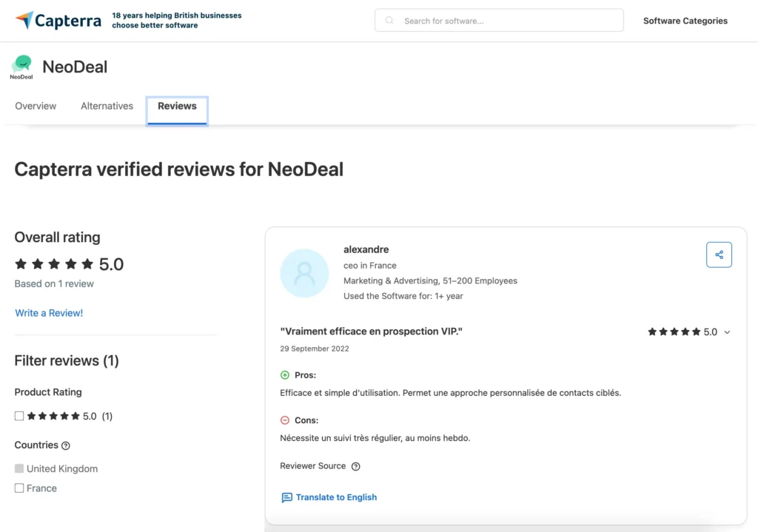Click the NeoDeal product title
The image size is (758, 532).
(x=75, y=67)
